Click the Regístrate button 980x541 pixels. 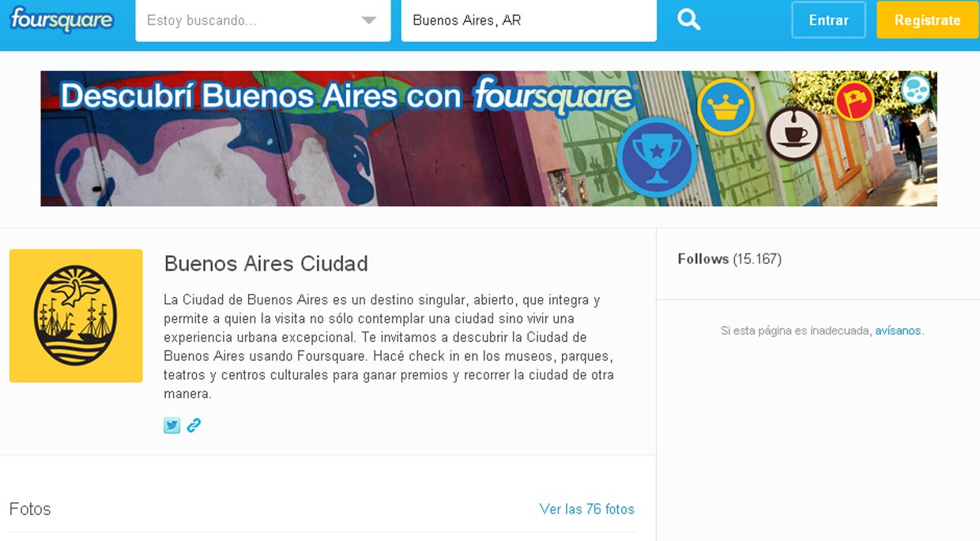[928, 21]
